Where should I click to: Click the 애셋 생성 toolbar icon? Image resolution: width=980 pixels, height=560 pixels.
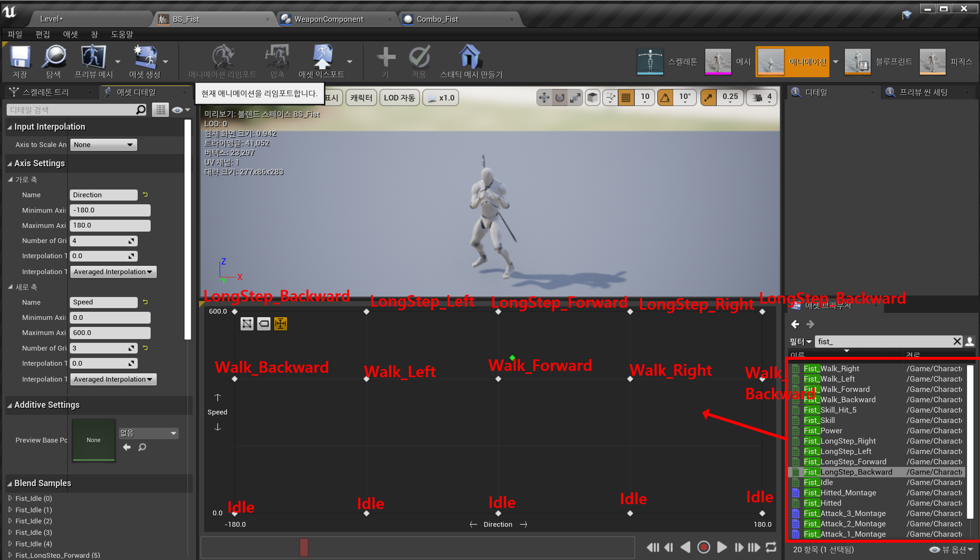[x=145, y=61]
